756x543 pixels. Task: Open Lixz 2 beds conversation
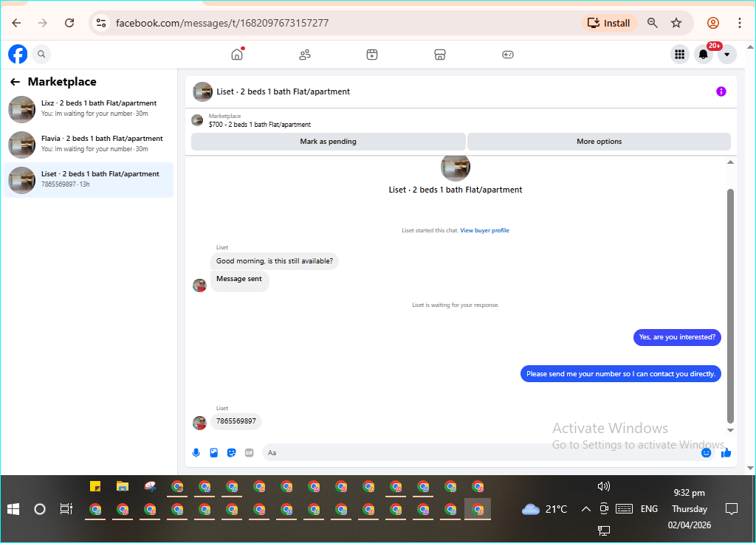pos(89,109)
